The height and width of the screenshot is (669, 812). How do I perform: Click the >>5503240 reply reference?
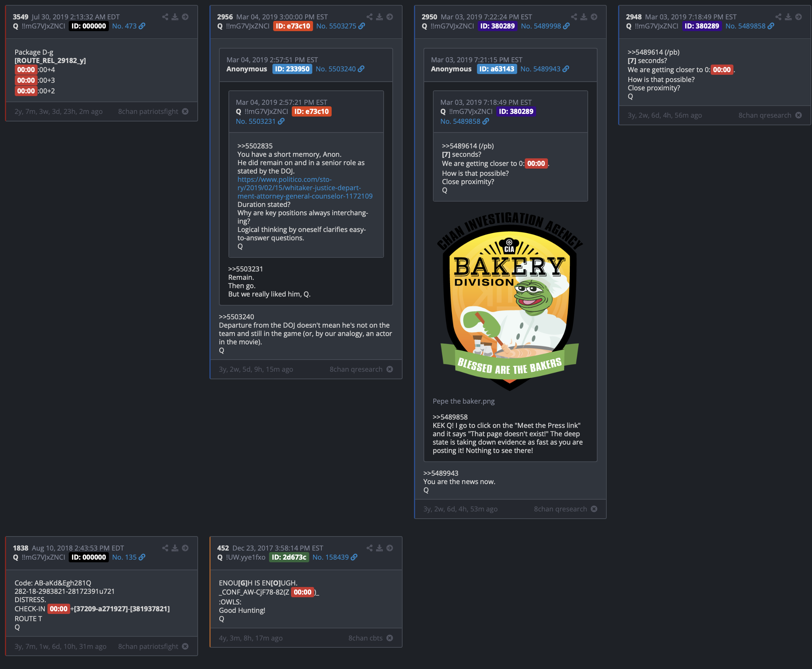pyautogui.click(x=236, y=317)
